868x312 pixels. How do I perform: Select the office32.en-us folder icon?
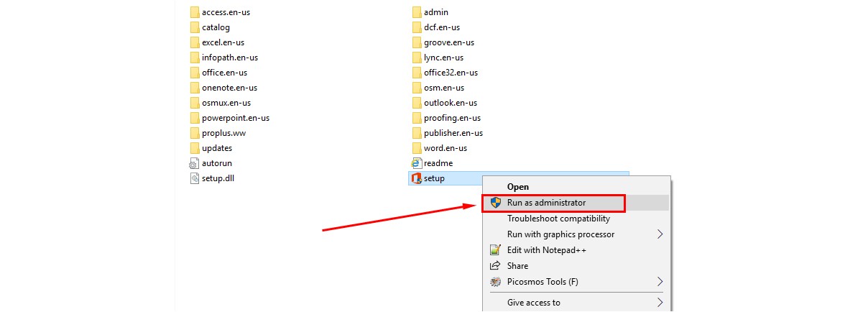click(416, 73)
